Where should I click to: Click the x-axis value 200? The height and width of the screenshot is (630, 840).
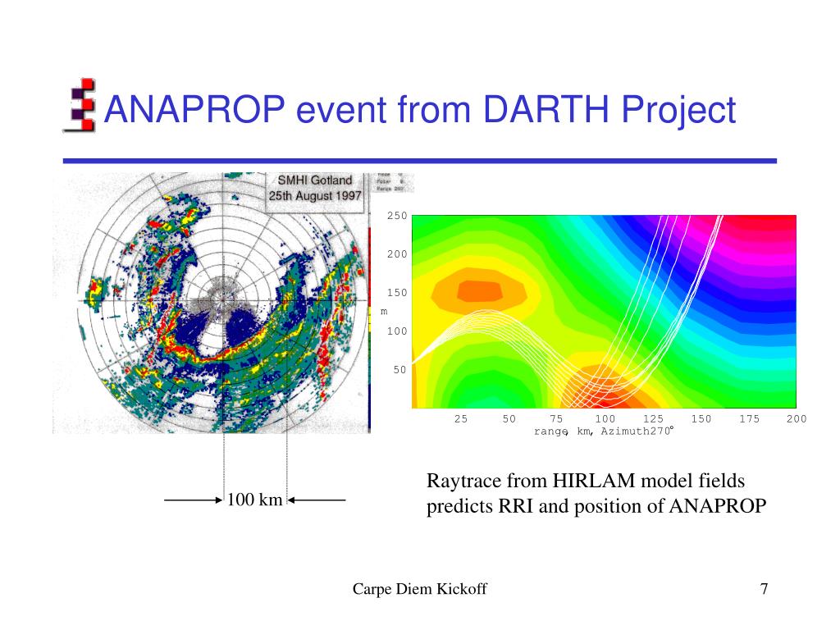pos(797,419)
